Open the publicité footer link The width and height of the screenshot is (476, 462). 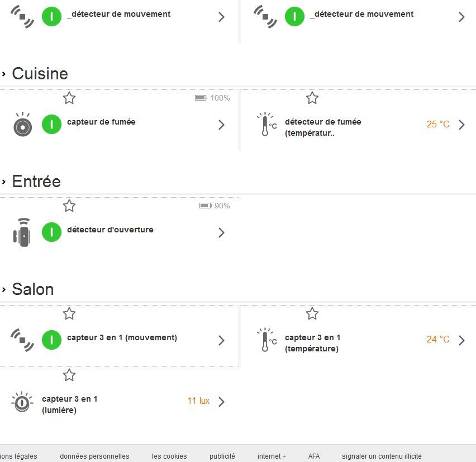222,456
